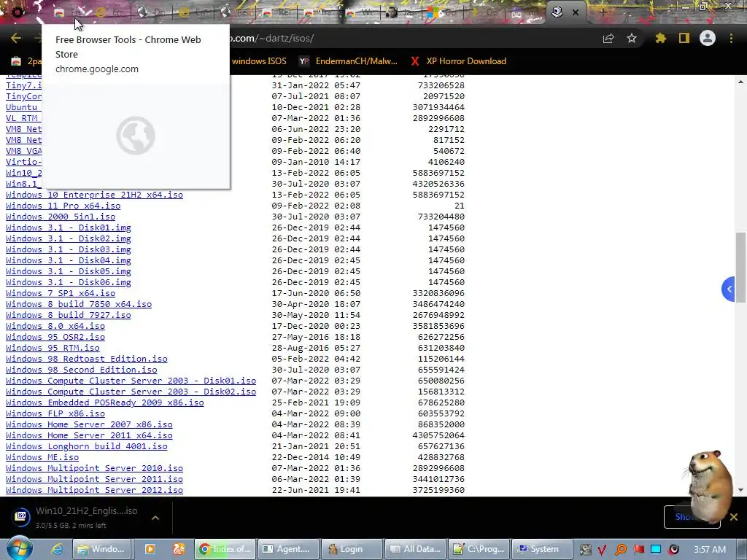747x560 pixels.
Task: Close the active browser tab
Action: pyautogui.click(x=576, y=12)
